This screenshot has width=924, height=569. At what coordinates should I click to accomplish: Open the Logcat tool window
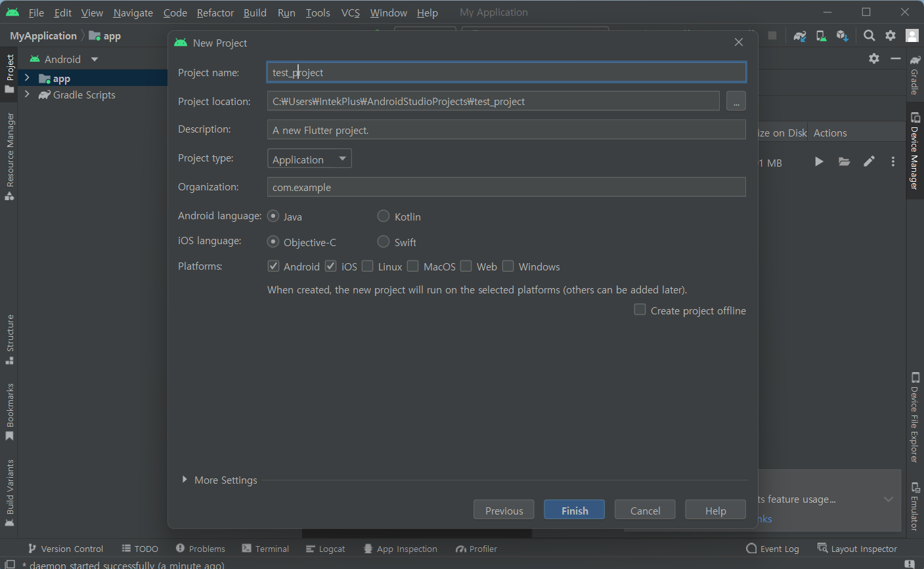click(x=325, y=549)
